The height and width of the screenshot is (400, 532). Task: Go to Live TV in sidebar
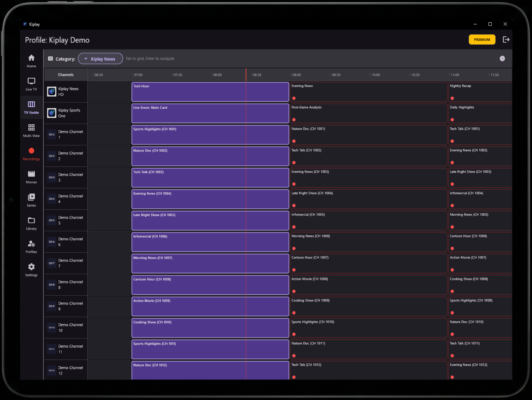[31, 84]
